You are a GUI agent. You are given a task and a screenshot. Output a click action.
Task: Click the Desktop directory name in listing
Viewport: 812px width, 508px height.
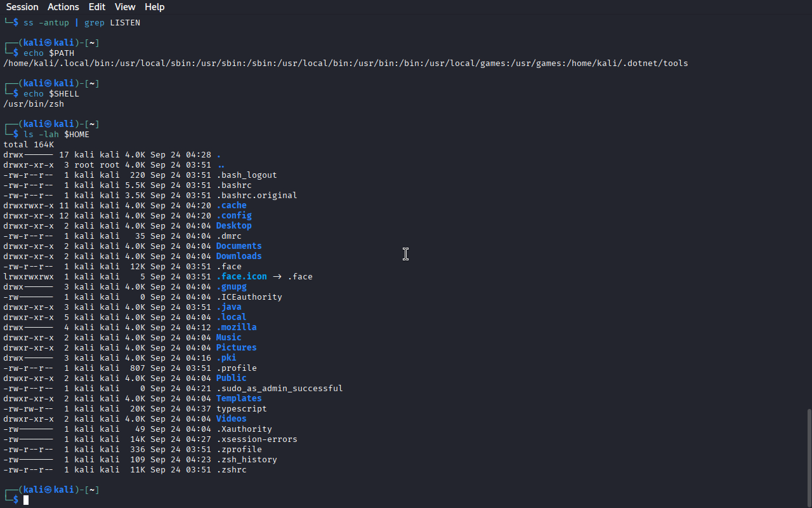[x=233, y=225]
